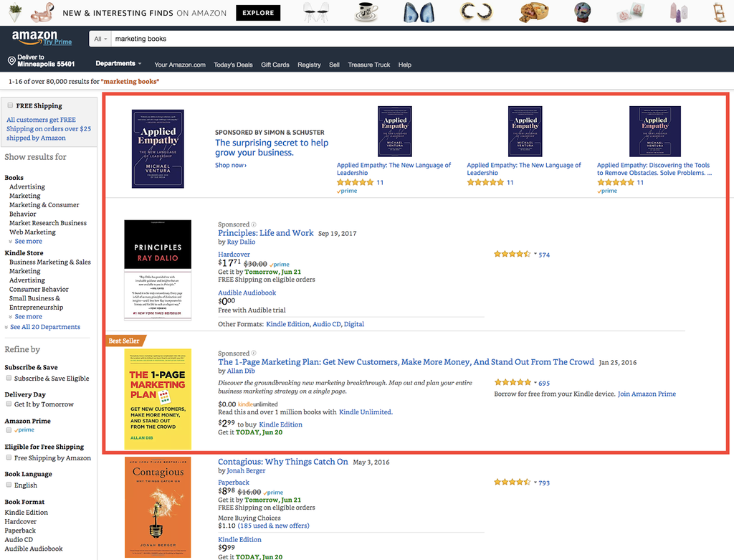This screenshot has width=734, height=560.
Task: Open Principles: Life and Work title link
Action: (x=265, y=233)
